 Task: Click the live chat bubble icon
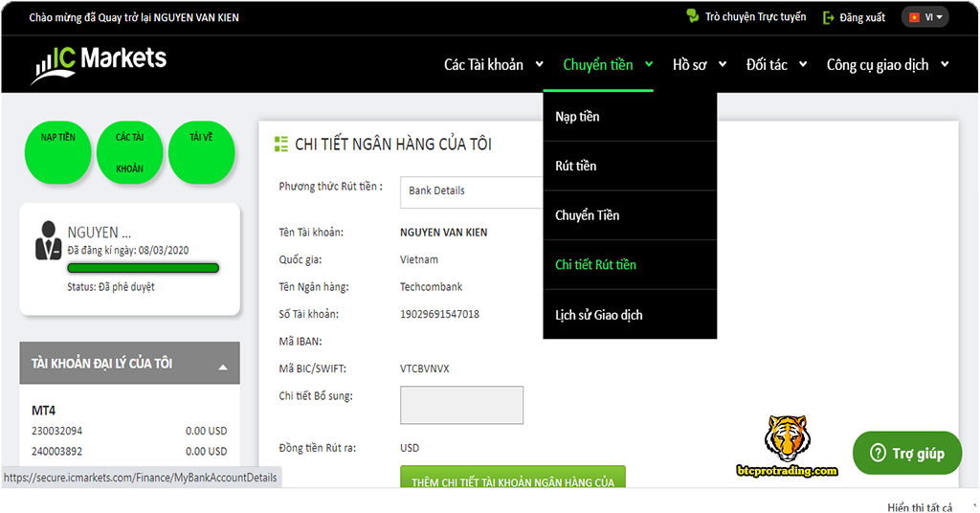click(692, 16)
